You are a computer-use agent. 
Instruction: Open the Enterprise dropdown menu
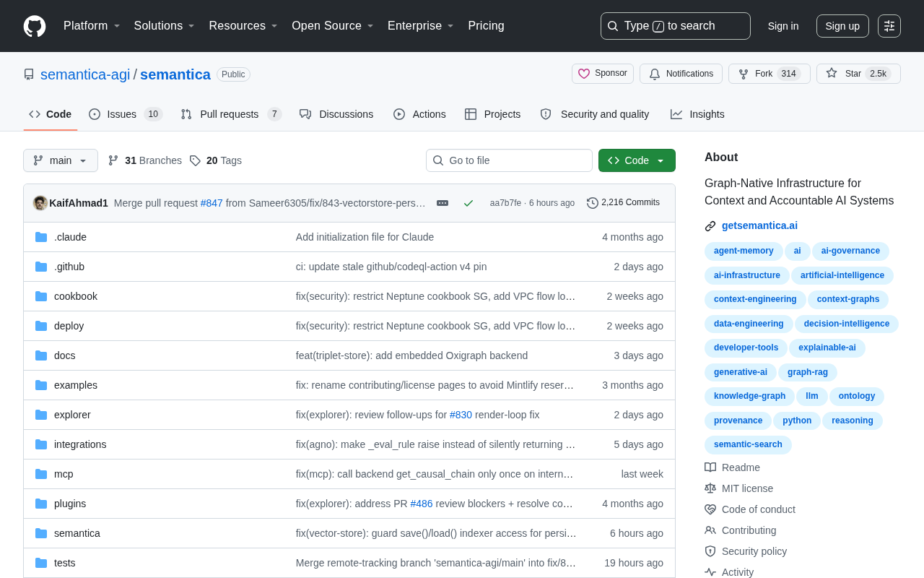(421, 26)
